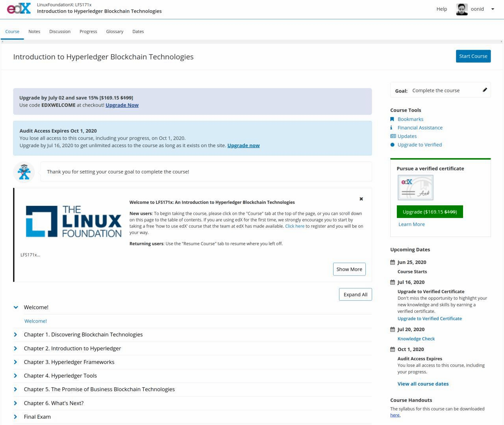Open the Progress tab

[x=88, y=31]
